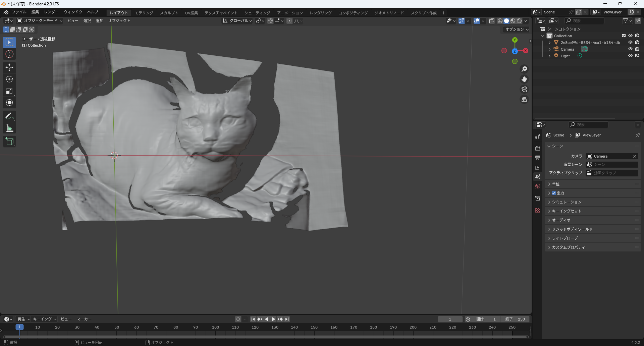
Task: Click the pan view hand icon
Action: 524,79
